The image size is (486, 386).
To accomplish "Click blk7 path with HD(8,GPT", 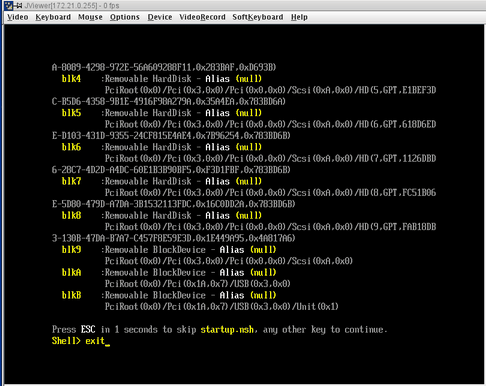I will (x=270, y=193).
